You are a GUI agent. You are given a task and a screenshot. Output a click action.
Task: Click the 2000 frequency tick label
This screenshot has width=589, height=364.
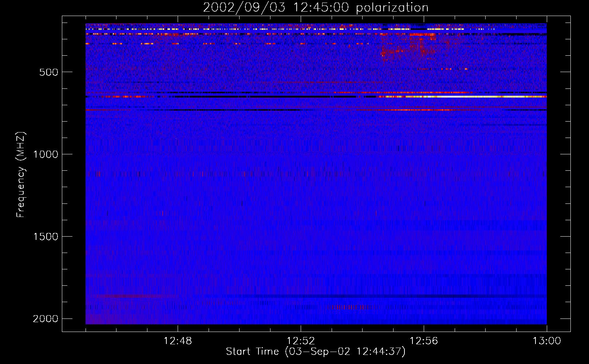[x=46, y=319]
